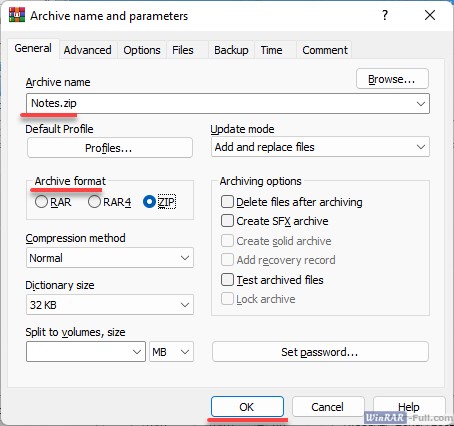
Task: Open the Split to volumes size combo box
Action: pos(86,352)
